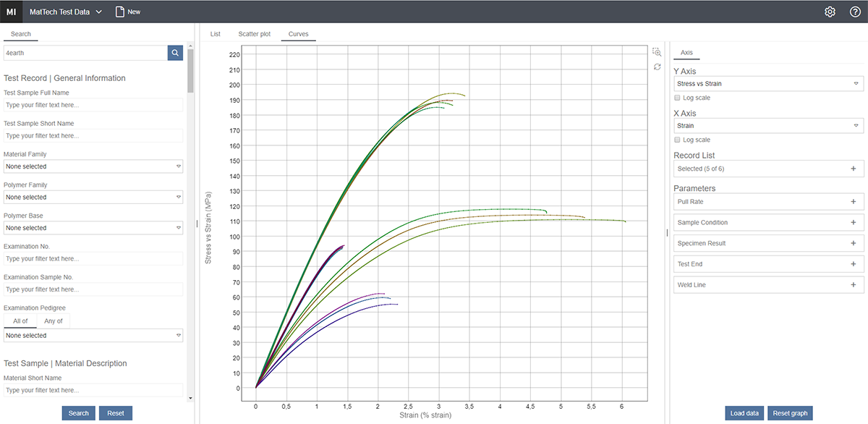The height and width of the screenshot is (424, 868).
Task: Click plus icon for Record List
Action: tap(854, 169)
